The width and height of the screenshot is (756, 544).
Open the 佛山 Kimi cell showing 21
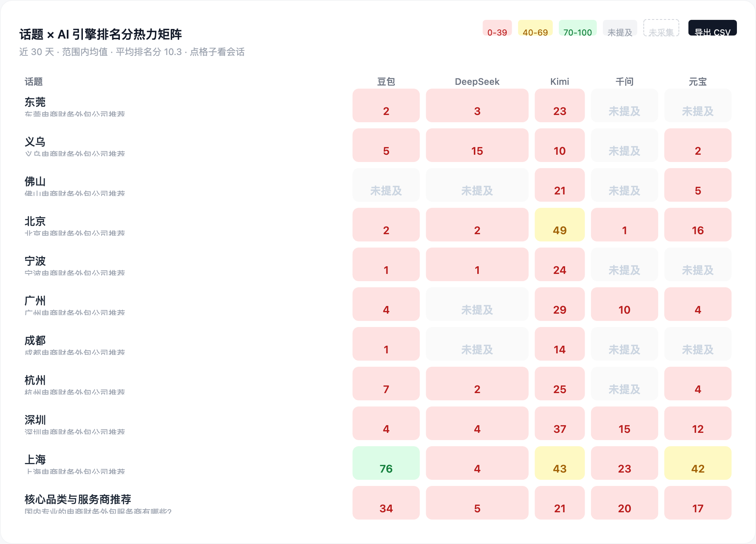560,185
